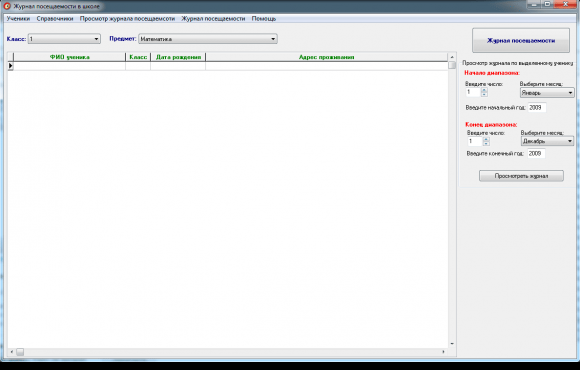
Task: Open the Ученики menu
Action: [x=18, y=18]
